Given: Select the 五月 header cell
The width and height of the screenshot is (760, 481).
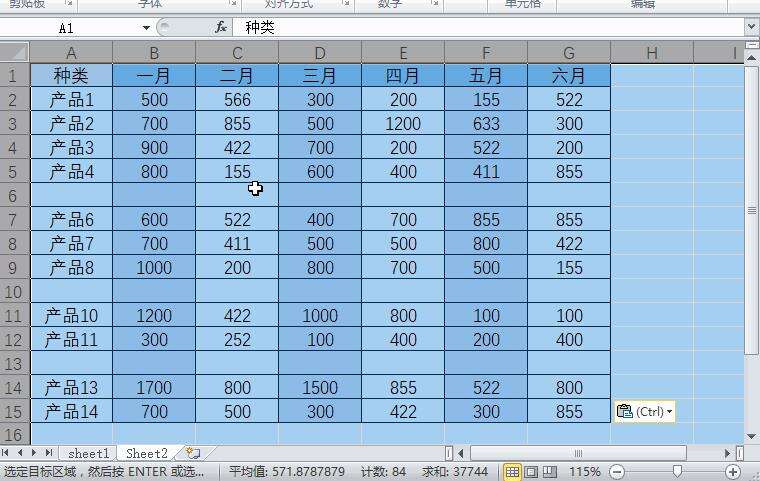Looking at the screenshot, I should [486, 75].
